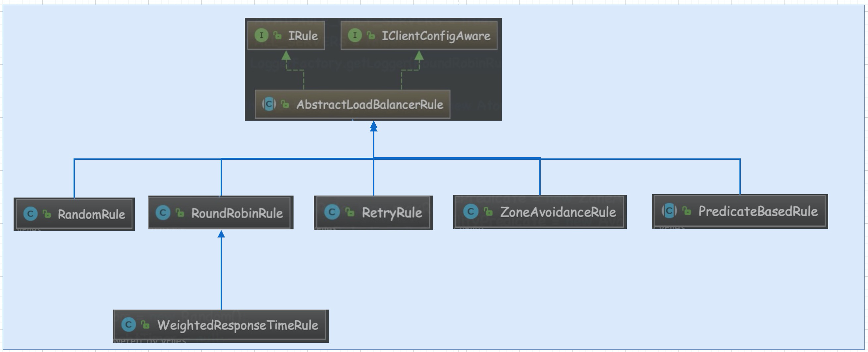Select the abstract class icon of AbstractLoadBalancerRule
The height and width of the screenshot is (352, 868).
click(270, 105)
